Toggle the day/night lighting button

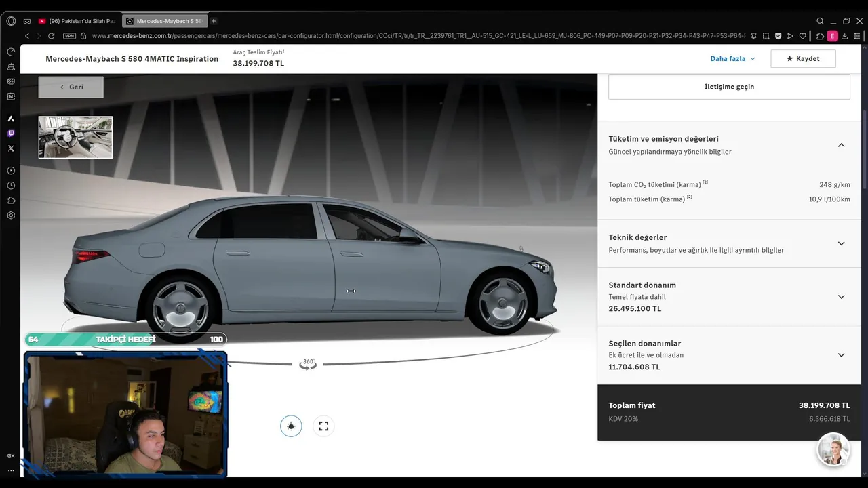[x=291, y=426]
